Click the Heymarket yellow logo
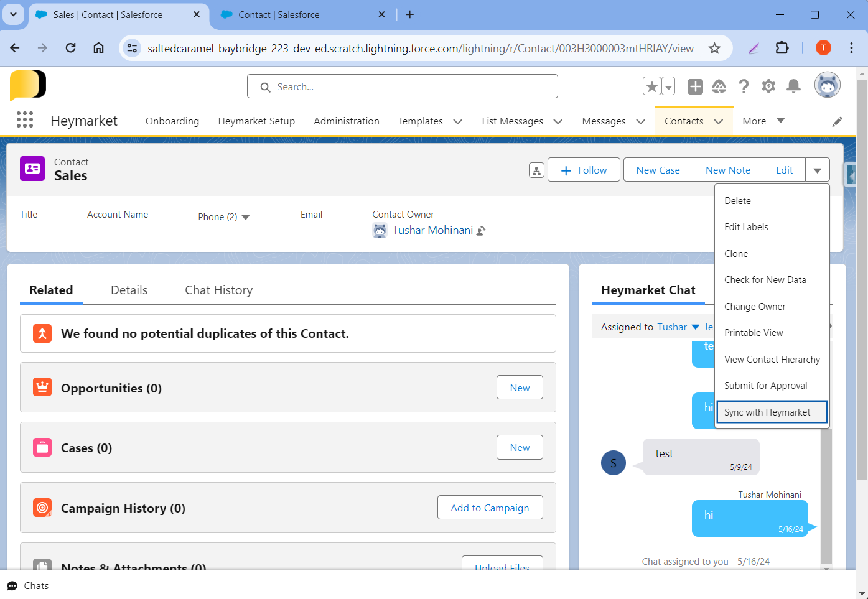This screenshot has height=599, width=868. [x=28, y=85]
